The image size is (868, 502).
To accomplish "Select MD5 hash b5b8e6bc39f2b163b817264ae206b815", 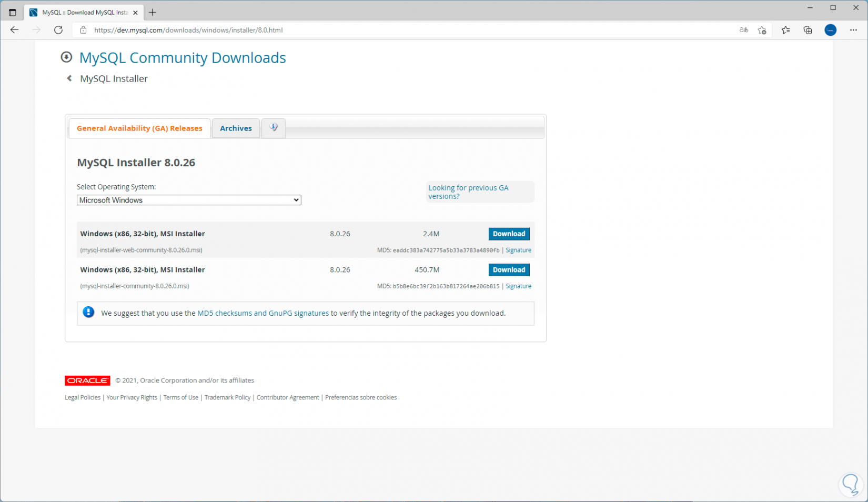I will [446, 286].
